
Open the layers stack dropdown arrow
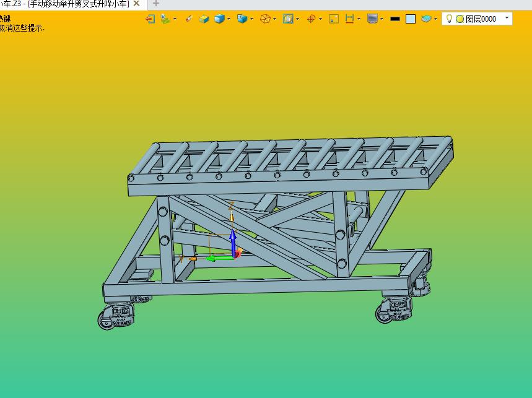435,19
